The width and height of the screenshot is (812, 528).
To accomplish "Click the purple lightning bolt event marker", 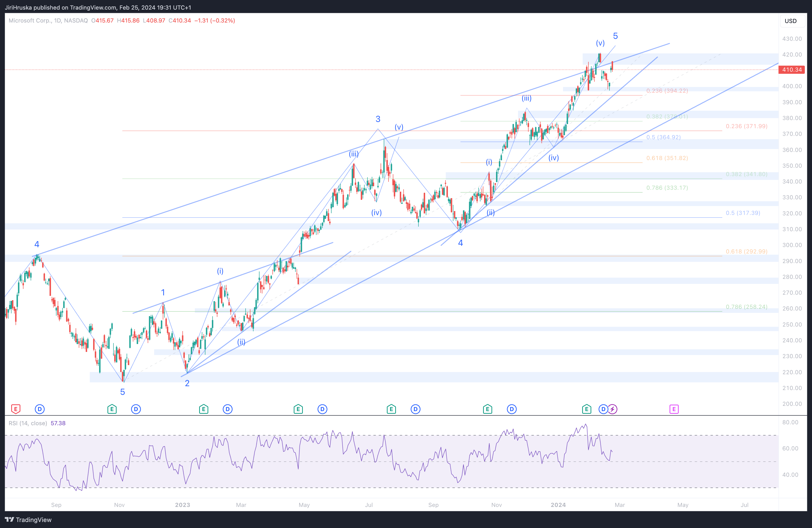I will click(612, 409).
